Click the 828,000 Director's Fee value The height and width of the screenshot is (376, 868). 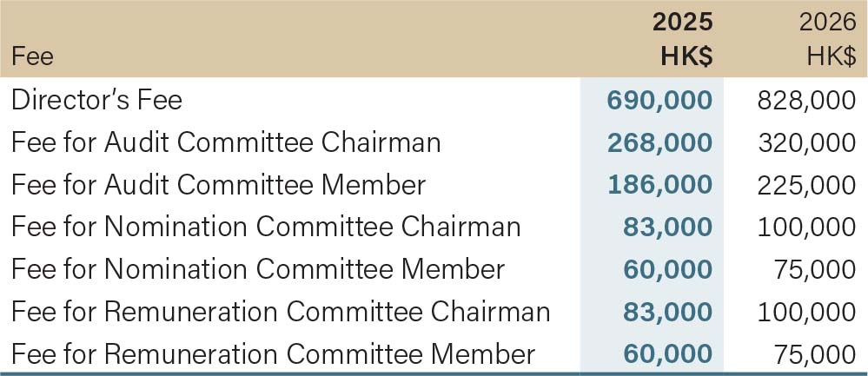point(806,101)
